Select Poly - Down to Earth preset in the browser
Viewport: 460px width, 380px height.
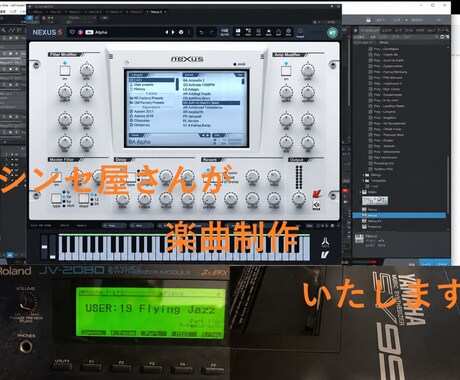click(386, 60)
